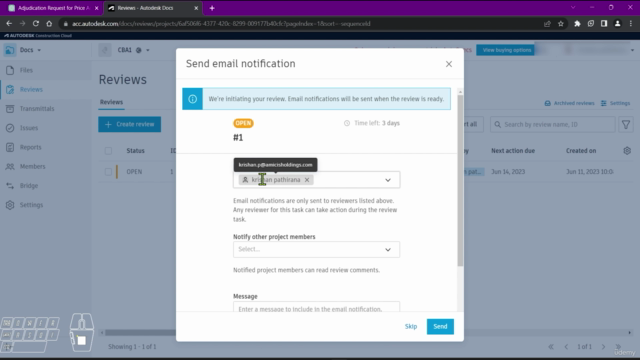Image resolution: width=640 pixels, height=360 pixels.
Task: Go to the next page arrow
Action: coord(603,347)
